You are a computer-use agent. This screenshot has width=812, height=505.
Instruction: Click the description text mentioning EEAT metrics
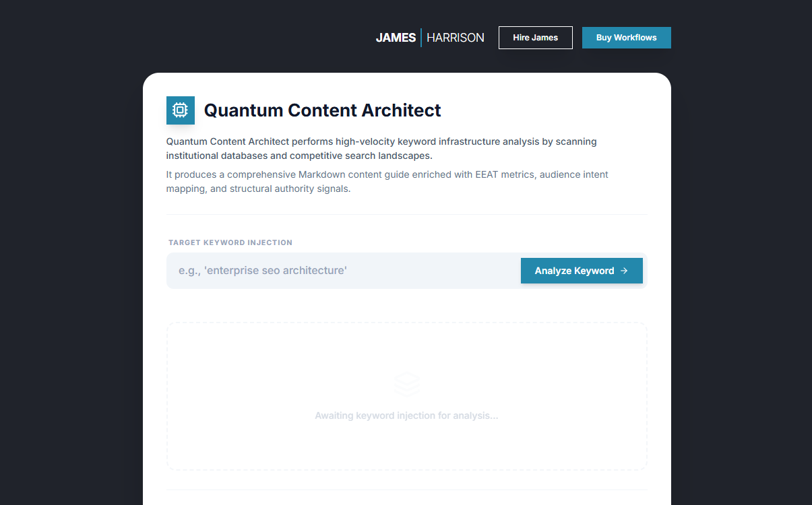pos(387,181)
